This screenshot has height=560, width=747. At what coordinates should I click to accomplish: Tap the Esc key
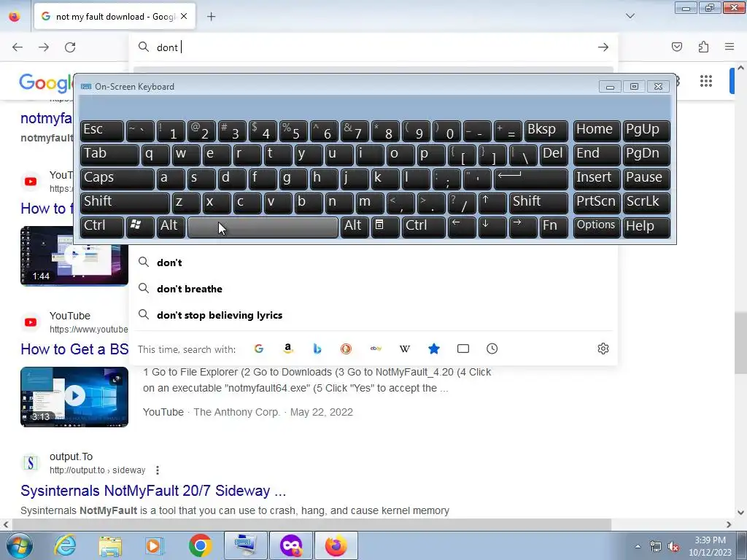click(x=101, y=131)
